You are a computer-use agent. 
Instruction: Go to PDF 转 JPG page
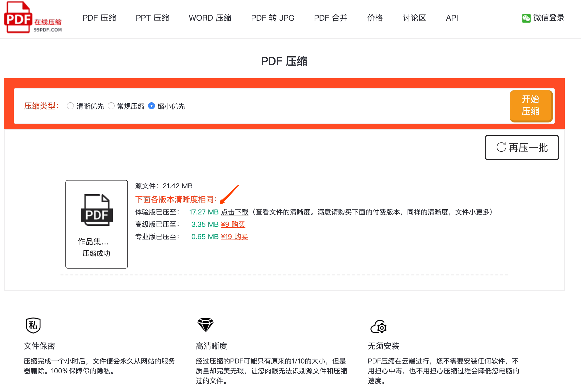click(273, 18)
